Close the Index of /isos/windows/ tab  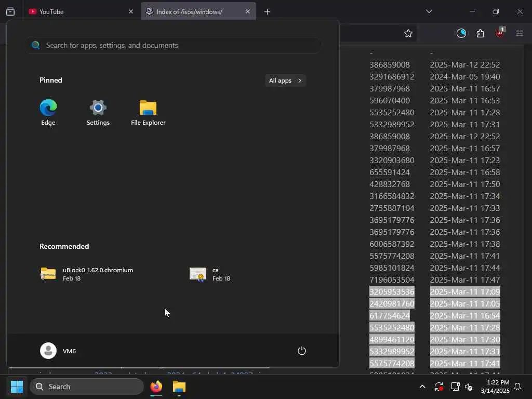[248, 11]
